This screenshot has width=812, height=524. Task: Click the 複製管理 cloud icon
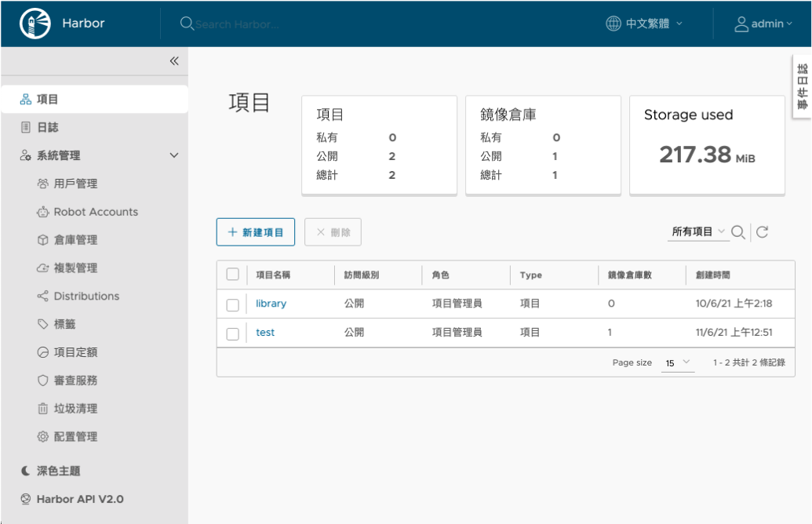point(42,267)
